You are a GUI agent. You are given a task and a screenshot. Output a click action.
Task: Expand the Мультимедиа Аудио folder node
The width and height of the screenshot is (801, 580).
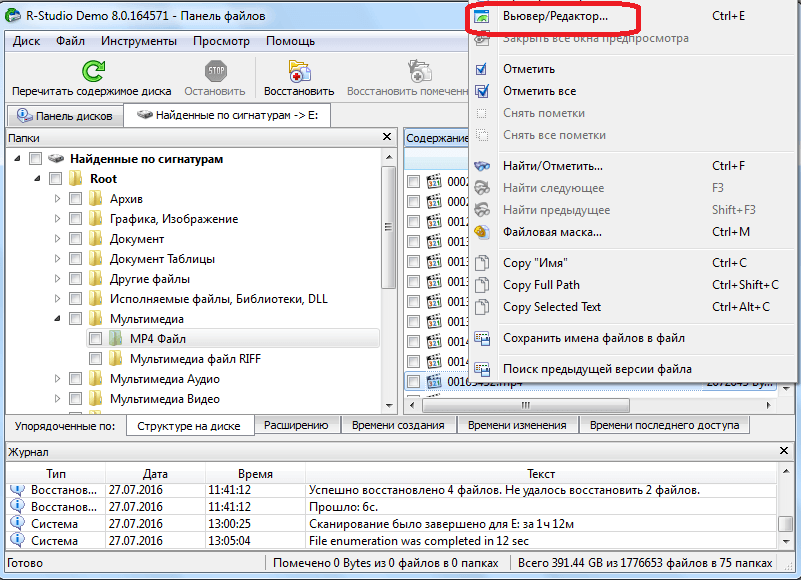(58, 379)
